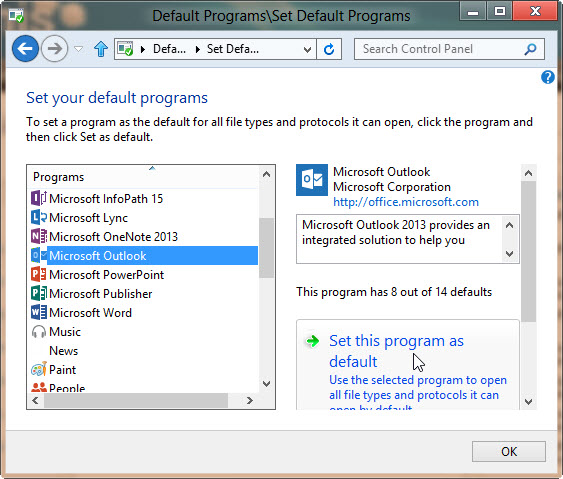Select the highlighted Microsoft Outlook row
The height and width of the screenshot is (479, 563).
click(x=153, y=256)
